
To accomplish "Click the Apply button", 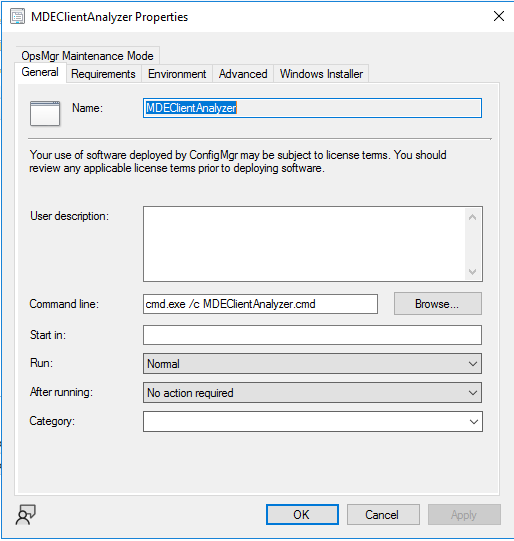I will pos(464,514).
